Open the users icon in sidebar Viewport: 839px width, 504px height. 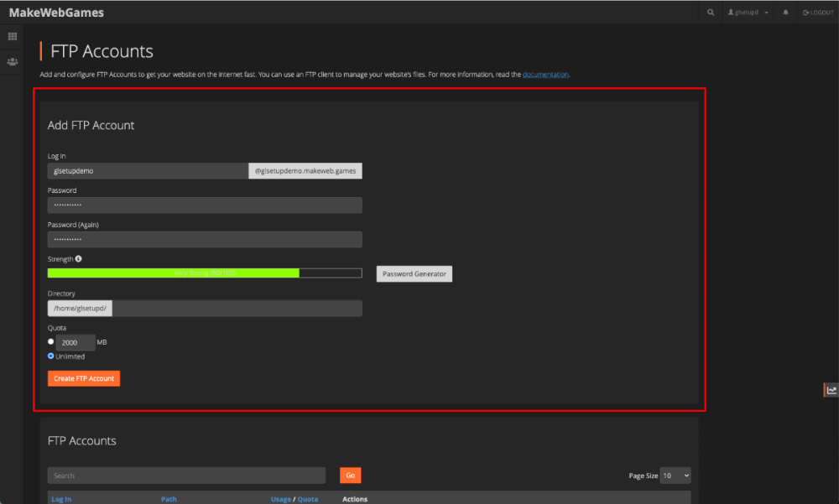[x=13, y=62]
